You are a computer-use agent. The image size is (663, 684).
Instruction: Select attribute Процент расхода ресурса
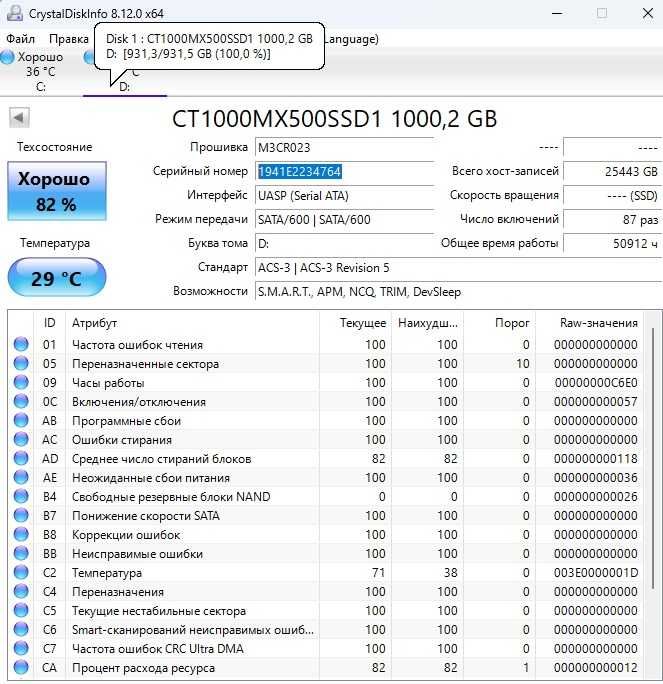(x=144, y=668)
